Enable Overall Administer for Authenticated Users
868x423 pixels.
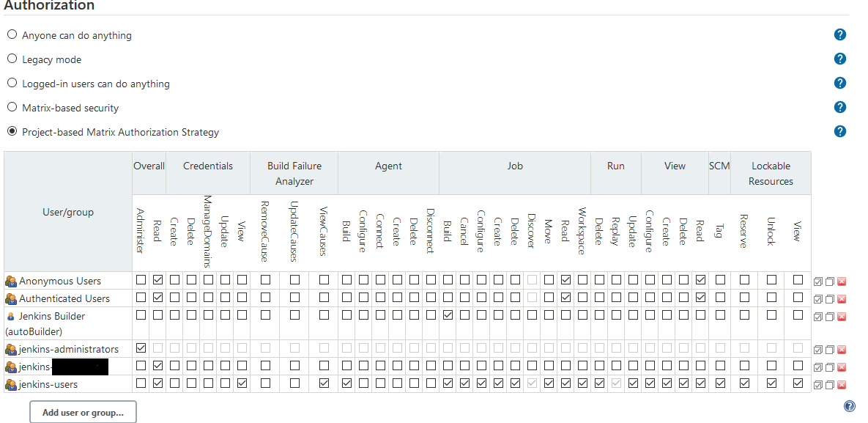[x=141, y=298]
